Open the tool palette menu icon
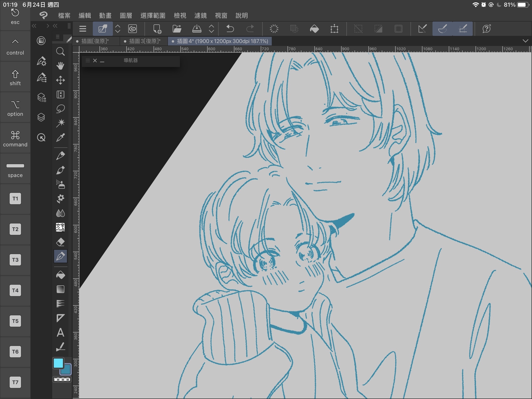The width and height of the screenshot is (532, 399). (x=58, y=37)
